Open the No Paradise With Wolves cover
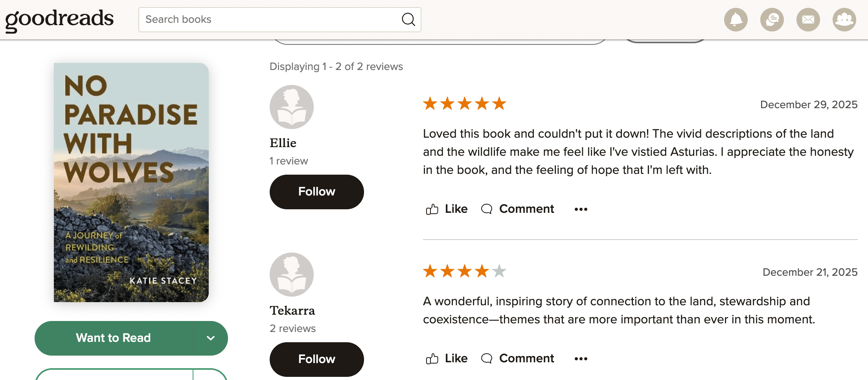Viewport: 868px width, 380px height. click(131, 183)
